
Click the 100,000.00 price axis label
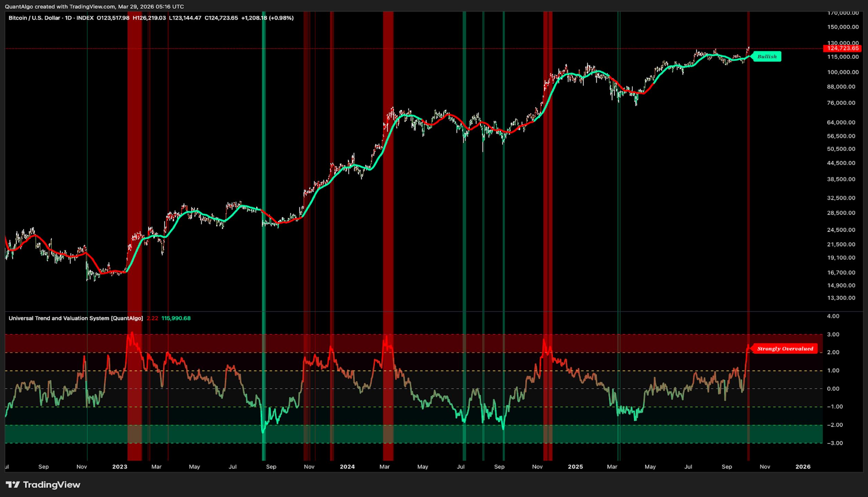click(x=843, y=72)
